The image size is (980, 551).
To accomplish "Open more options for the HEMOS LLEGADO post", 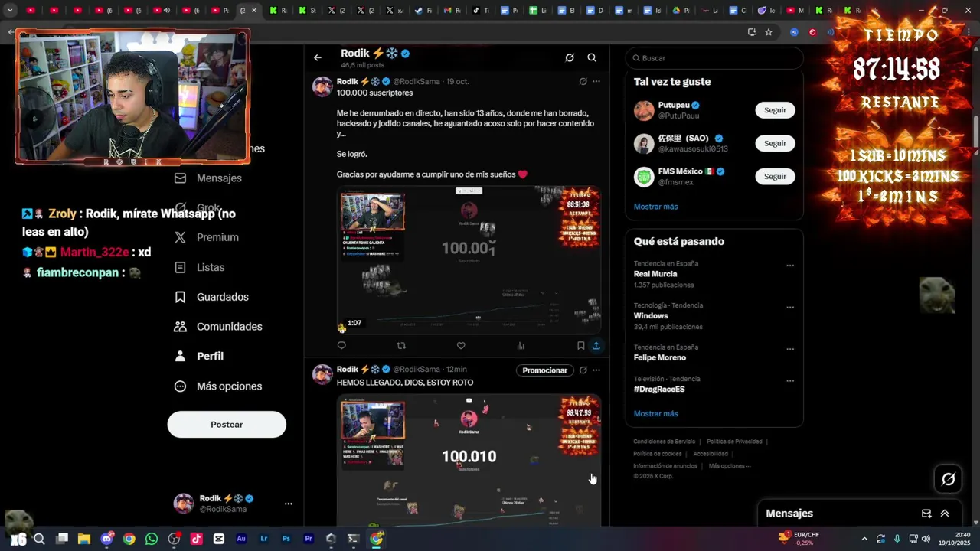I will click(596, 370).
